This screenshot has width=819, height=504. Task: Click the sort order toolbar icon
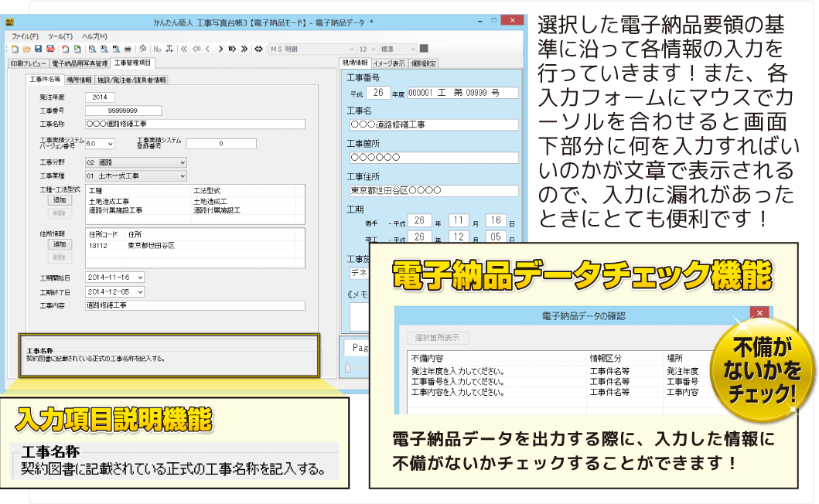pos(169,49)
